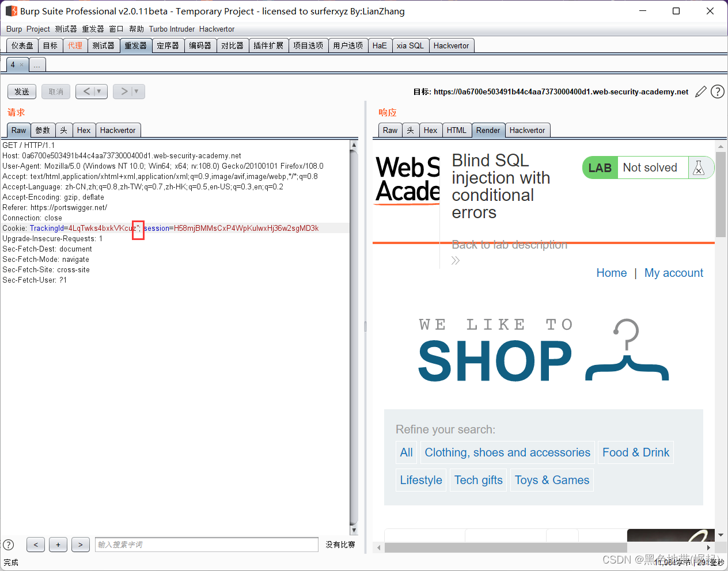728x571 pixels.
Task: Click Back to lab description link
Action: point(510,245)
